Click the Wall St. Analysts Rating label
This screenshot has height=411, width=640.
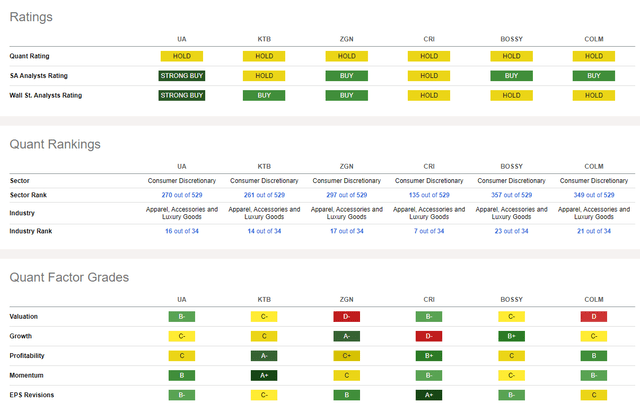[x=46, y=96]
